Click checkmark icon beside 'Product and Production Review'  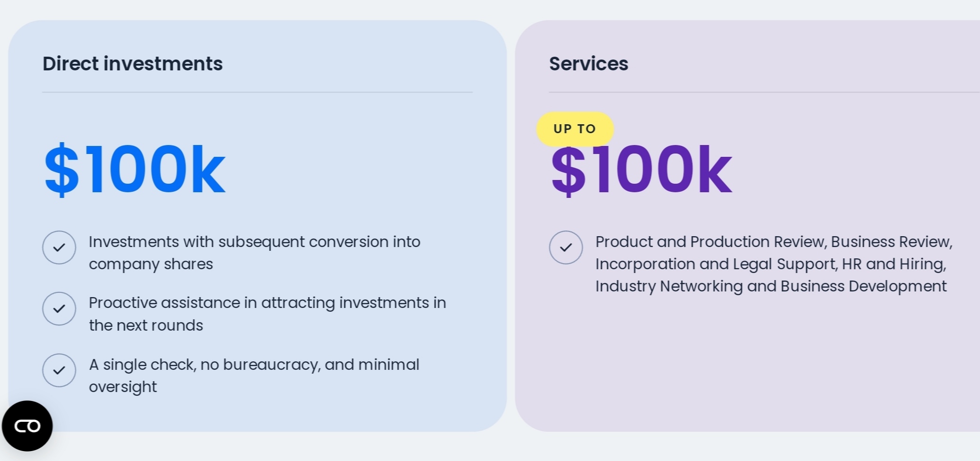point(566,248)
